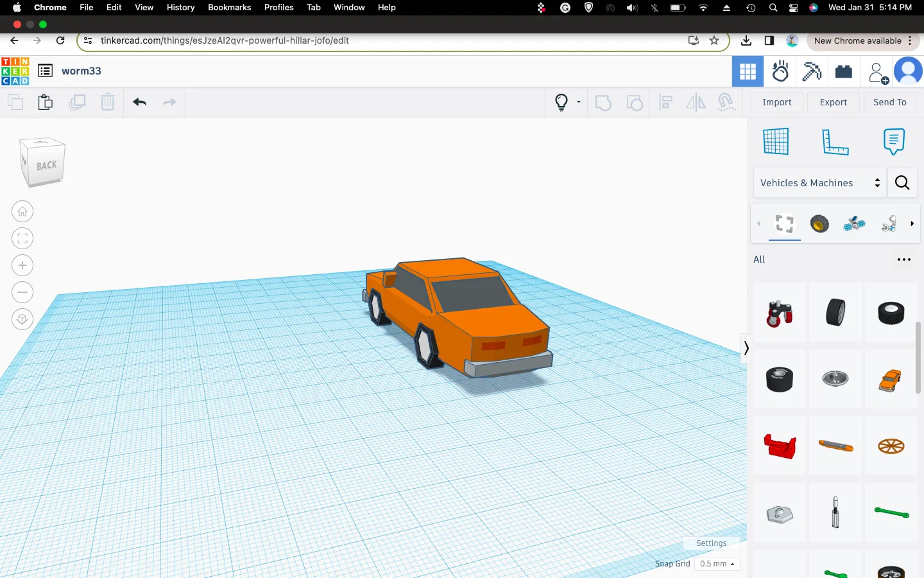The image size is (924, 578).
Task: Open the History menu in menu bar
Action: tap(180, 7)
